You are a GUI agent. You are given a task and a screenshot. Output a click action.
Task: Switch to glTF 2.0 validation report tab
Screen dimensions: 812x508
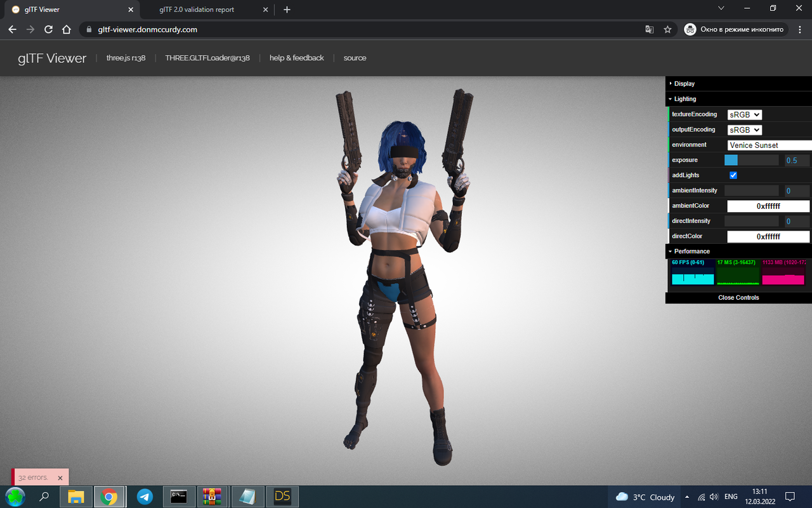click(x=197, y=10)
